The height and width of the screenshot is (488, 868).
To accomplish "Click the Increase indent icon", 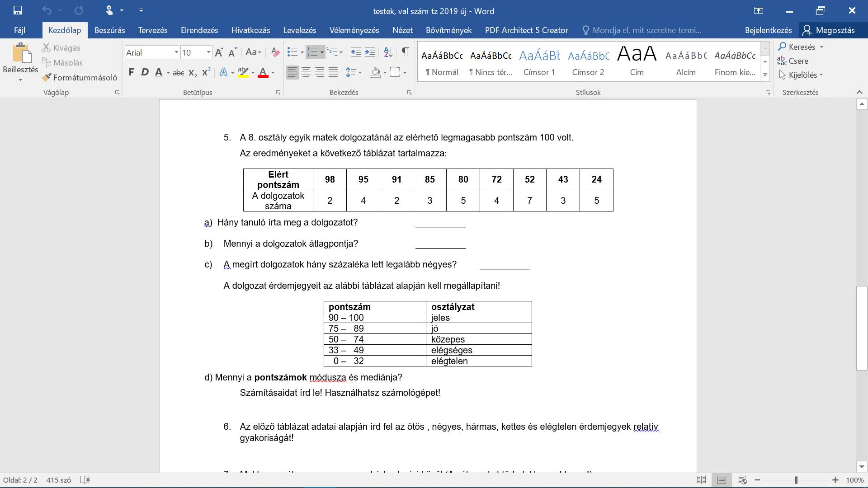I will (370, 52).
